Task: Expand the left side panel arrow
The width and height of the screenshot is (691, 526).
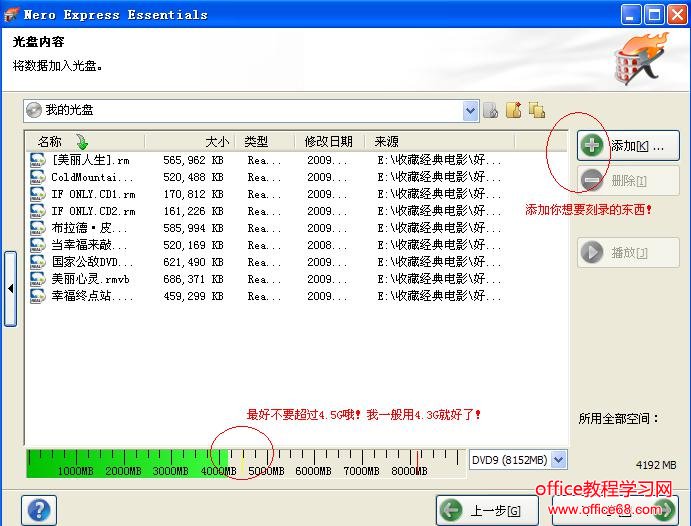Action: (x=11, y=289)
